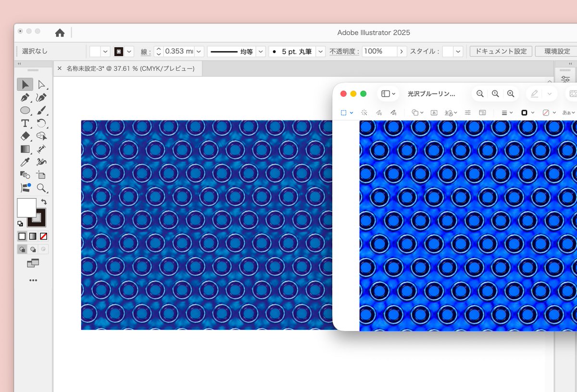Select the Selection (black arrow) tool
This screenshot has width=577, height=392.
(x=25, y=85)
